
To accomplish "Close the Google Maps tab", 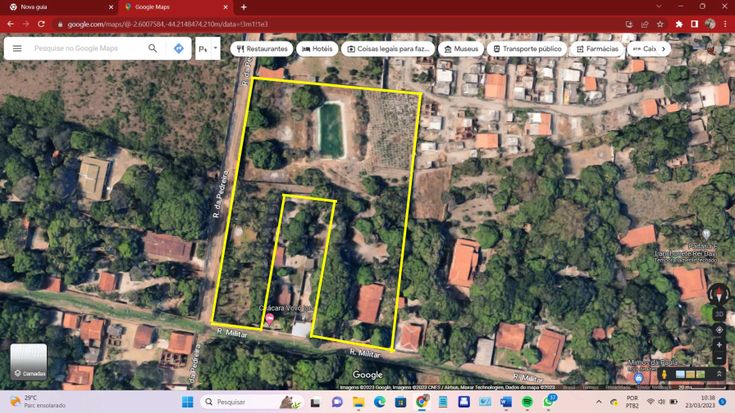I will point(225,7).
